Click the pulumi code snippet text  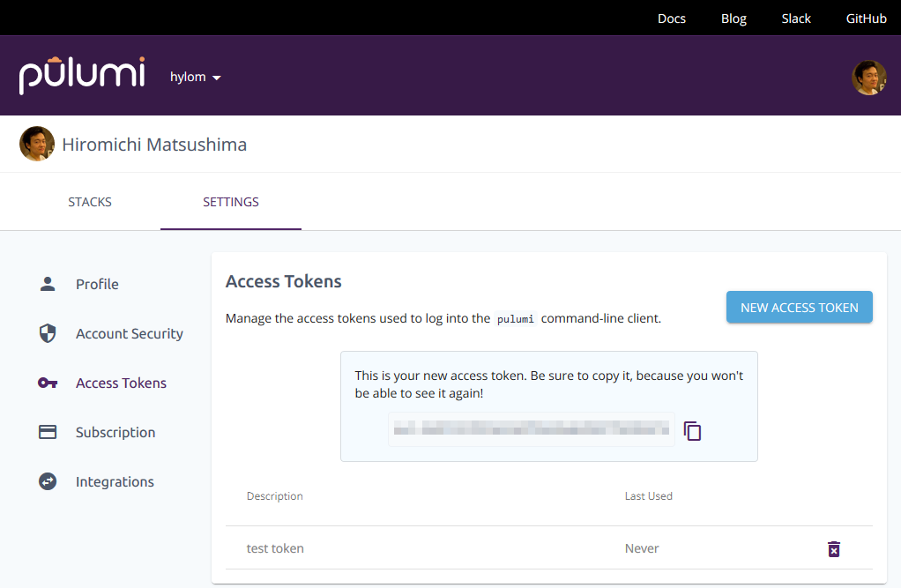516,319
